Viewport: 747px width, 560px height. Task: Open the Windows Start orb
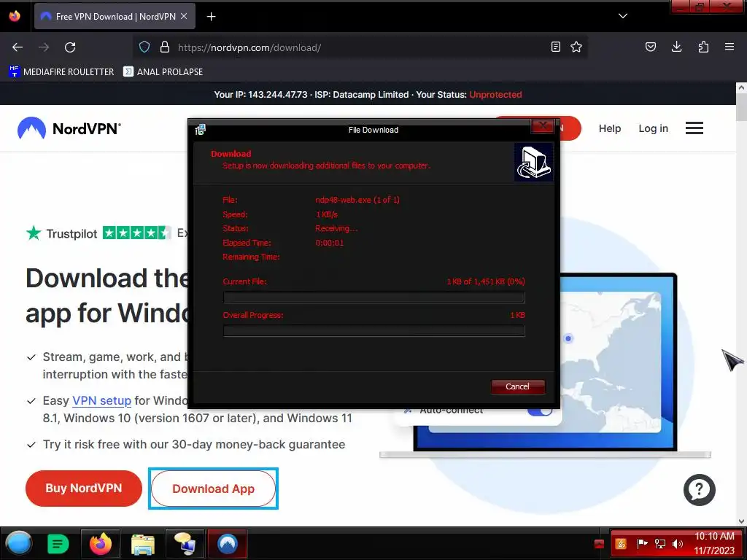(x=18, y=543)
